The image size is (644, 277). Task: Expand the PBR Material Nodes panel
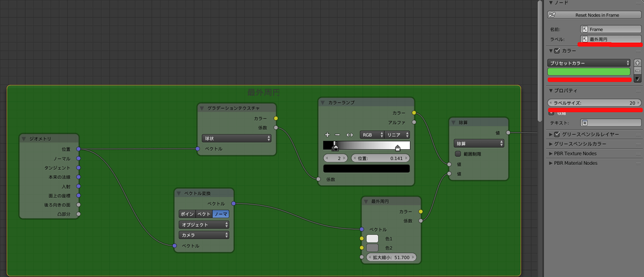pos(551,163)
